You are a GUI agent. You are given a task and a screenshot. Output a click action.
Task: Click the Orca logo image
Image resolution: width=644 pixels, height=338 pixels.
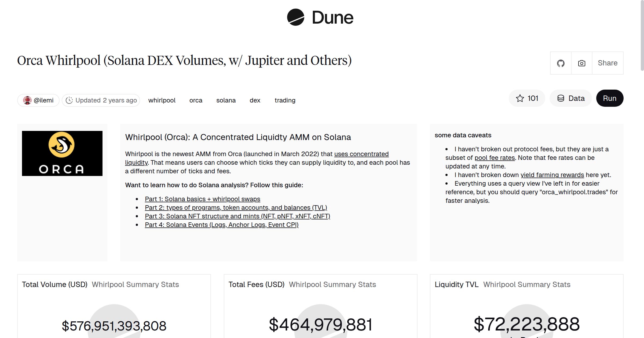pyautogui.click(x=62, y=153)
